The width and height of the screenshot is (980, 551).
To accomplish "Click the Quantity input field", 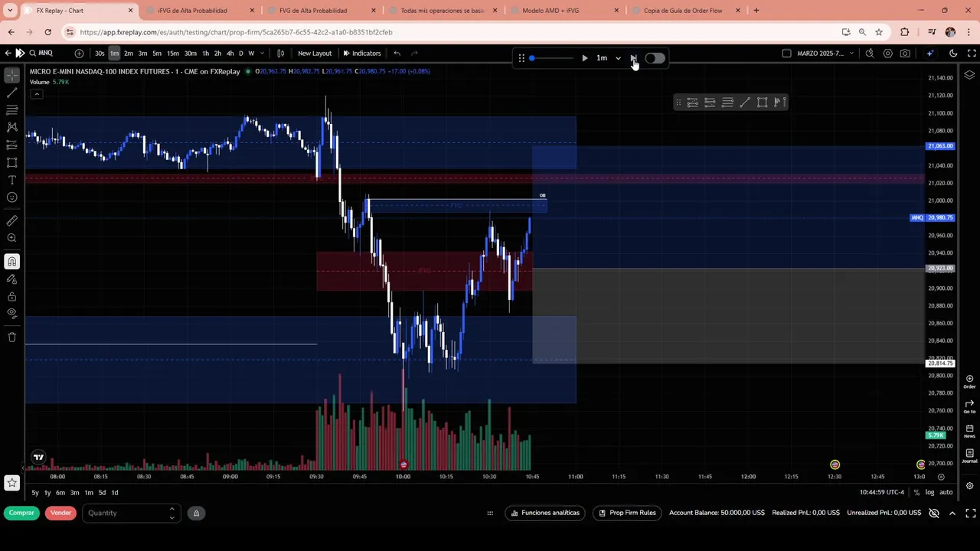I will [x=130, y=513].
